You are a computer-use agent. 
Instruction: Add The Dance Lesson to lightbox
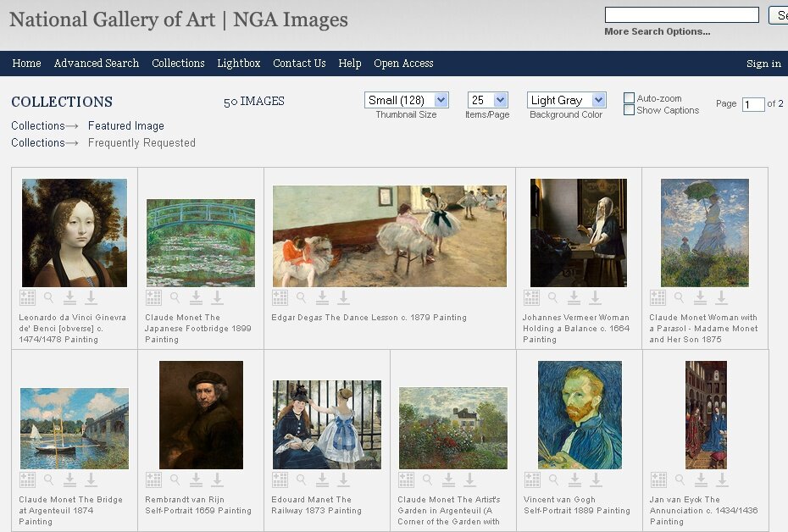tap(280, 298)
